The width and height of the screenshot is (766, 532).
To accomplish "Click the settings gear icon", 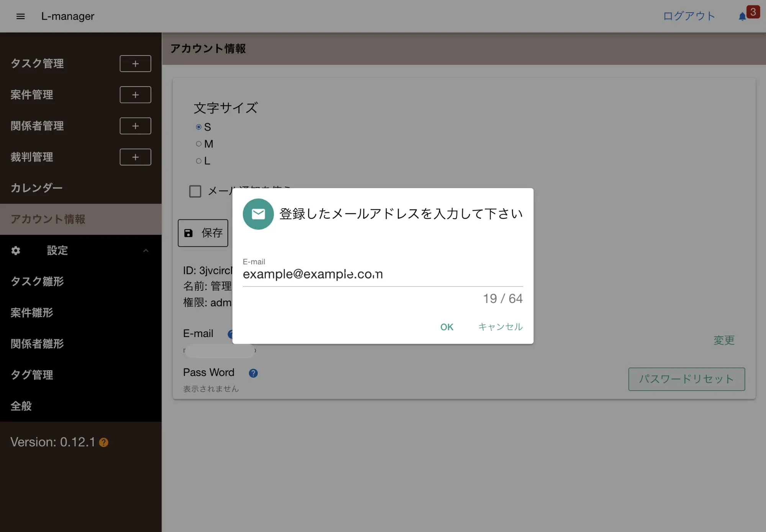I will coord(16,250).
